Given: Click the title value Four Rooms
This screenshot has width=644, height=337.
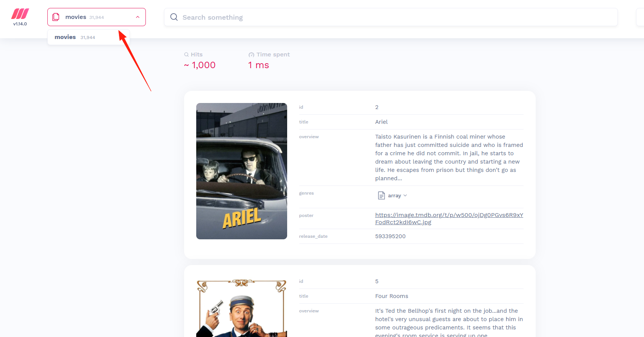Looking at the screenshot, I should click(392, 296).
